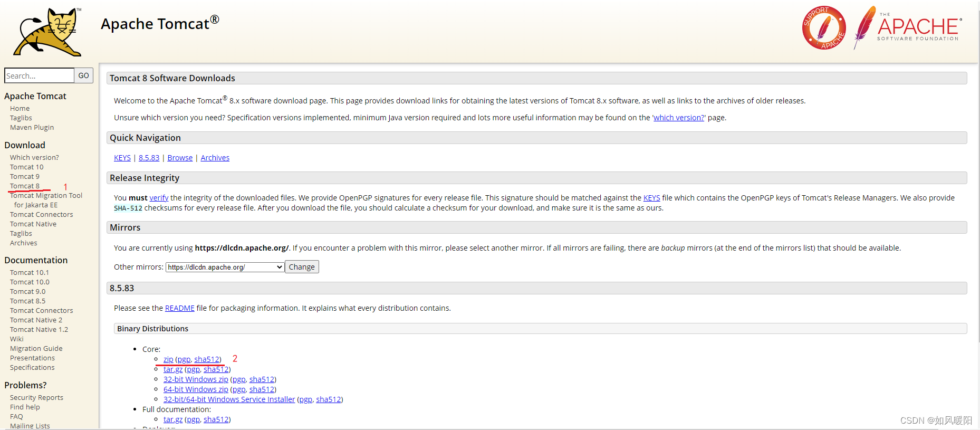Open the Find help link
Viewport: 980px width, 430px height.
(25, 407)
